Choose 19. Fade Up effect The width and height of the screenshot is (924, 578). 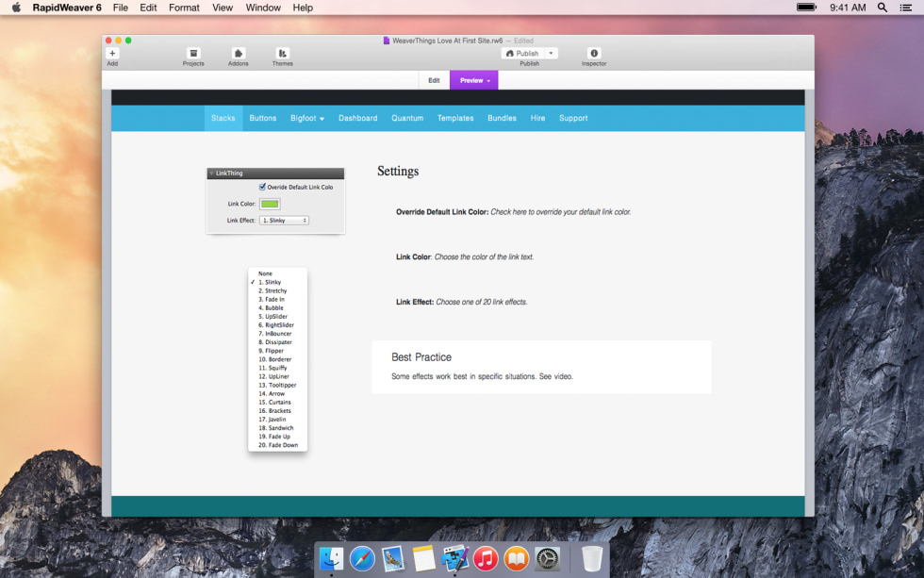[277, 437]
